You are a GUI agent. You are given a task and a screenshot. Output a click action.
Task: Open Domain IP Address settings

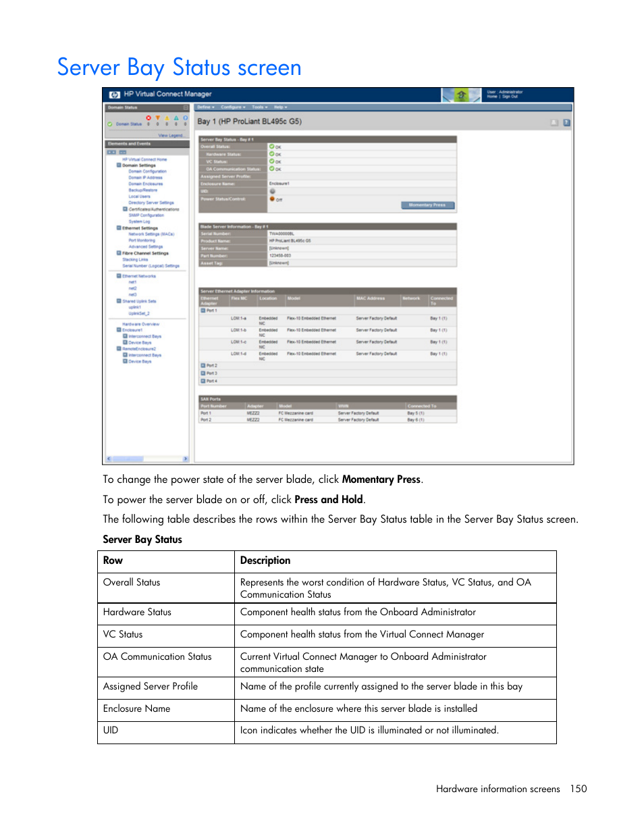pyautogui.click(x=145, y=178)
